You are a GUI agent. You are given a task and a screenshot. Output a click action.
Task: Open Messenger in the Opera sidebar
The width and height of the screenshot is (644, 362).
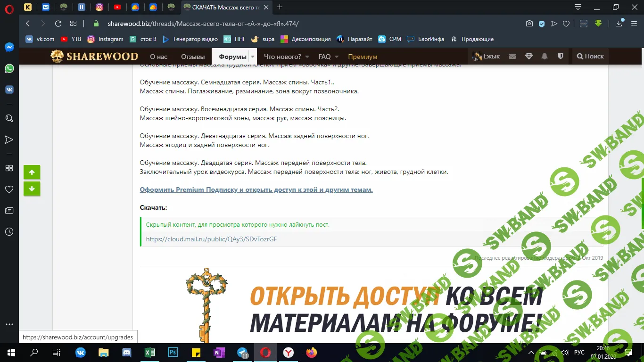[9, 47]
